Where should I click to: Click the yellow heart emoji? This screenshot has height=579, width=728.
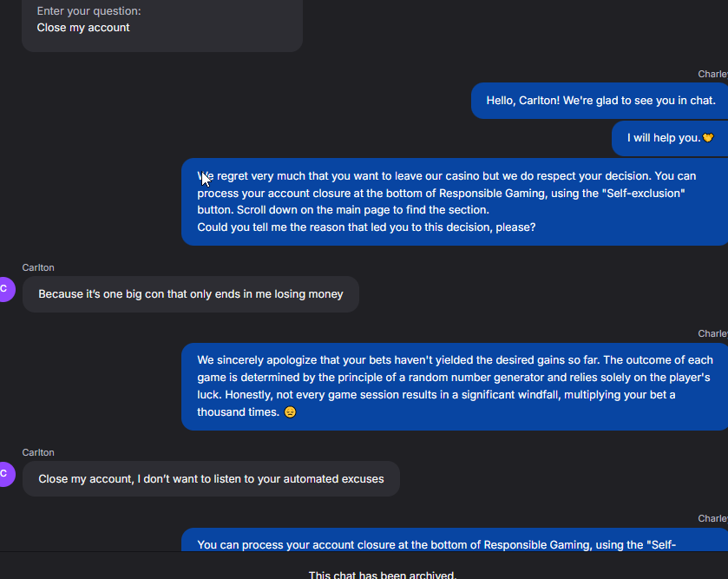pos(708,138)
